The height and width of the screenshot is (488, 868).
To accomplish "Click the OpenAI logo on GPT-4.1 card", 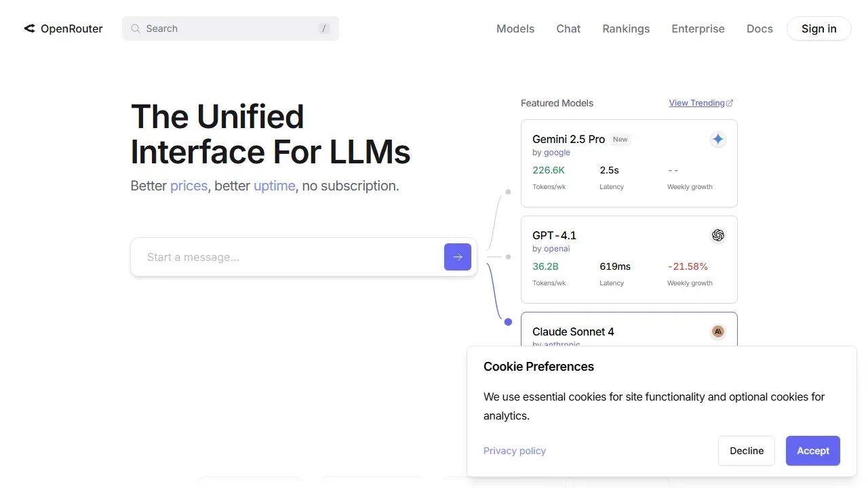I will [x=718, y=235].
